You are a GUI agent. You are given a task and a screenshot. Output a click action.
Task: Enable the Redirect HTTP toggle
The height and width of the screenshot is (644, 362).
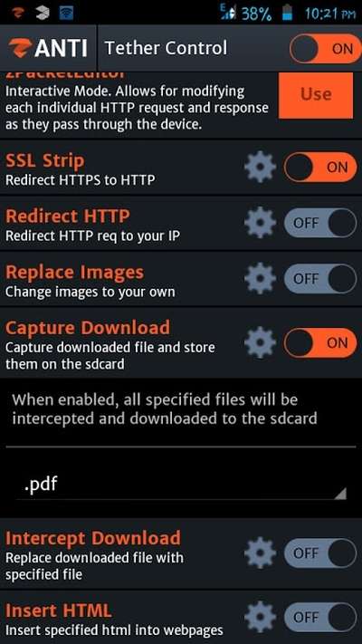click(x=320, y=223)
